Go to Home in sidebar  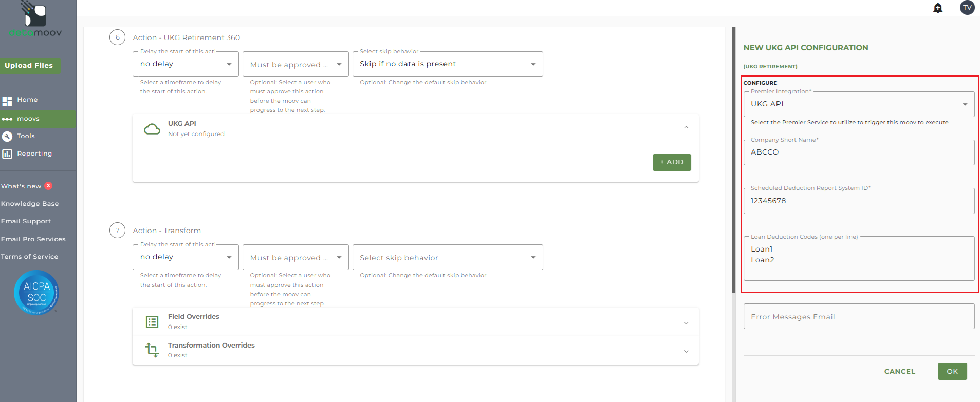coord(27,100)
